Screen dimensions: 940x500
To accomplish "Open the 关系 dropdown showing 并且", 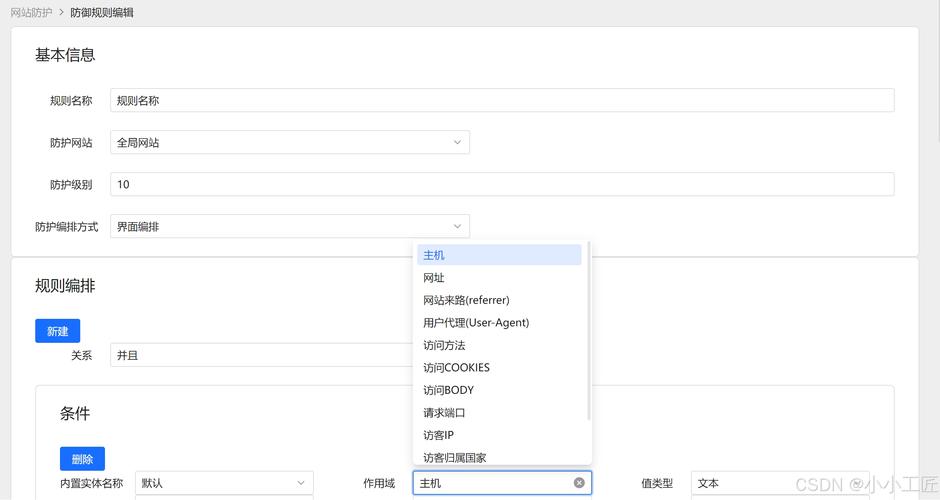I will point(262,355).
